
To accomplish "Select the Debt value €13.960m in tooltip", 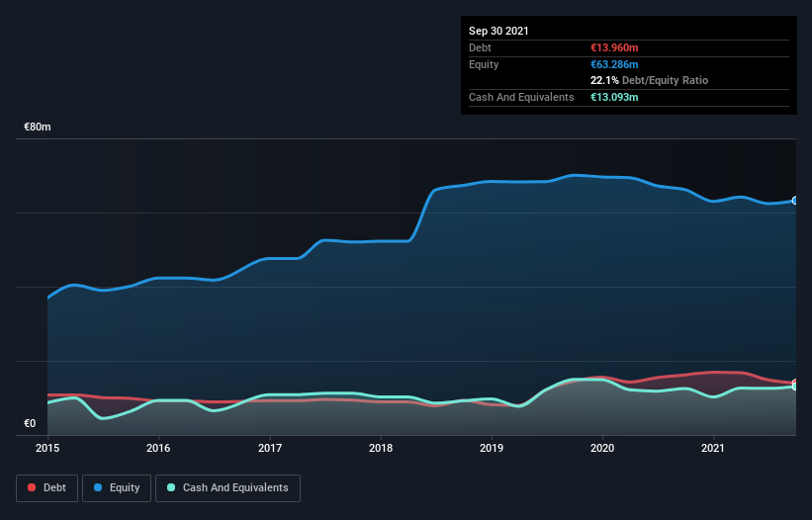I will coord(614,47).
